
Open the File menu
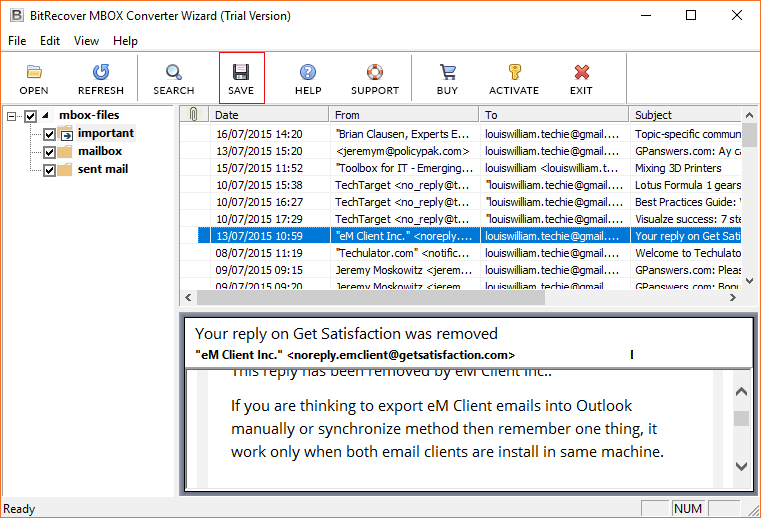(17, 41)
